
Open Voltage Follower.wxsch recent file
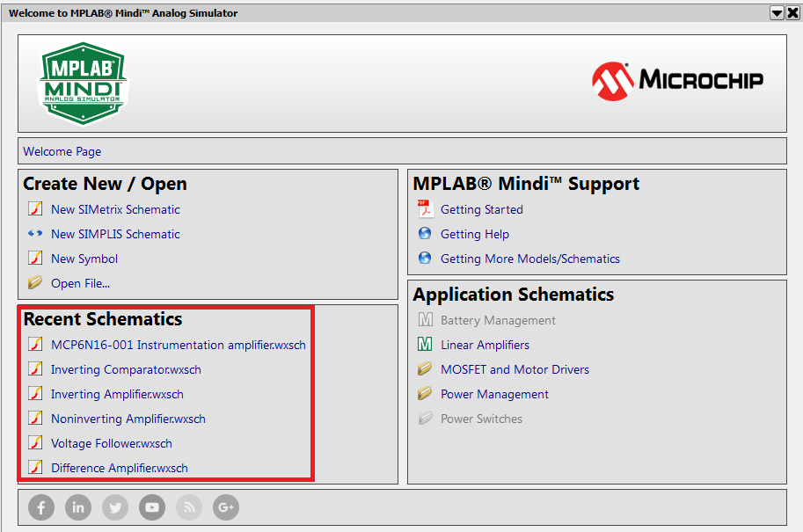coord(111,443)
